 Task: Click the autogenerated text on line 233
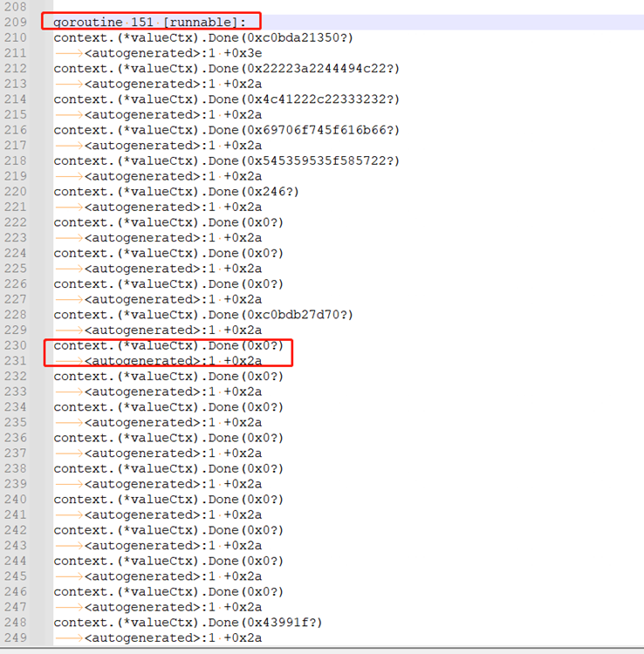click(173, 392)
